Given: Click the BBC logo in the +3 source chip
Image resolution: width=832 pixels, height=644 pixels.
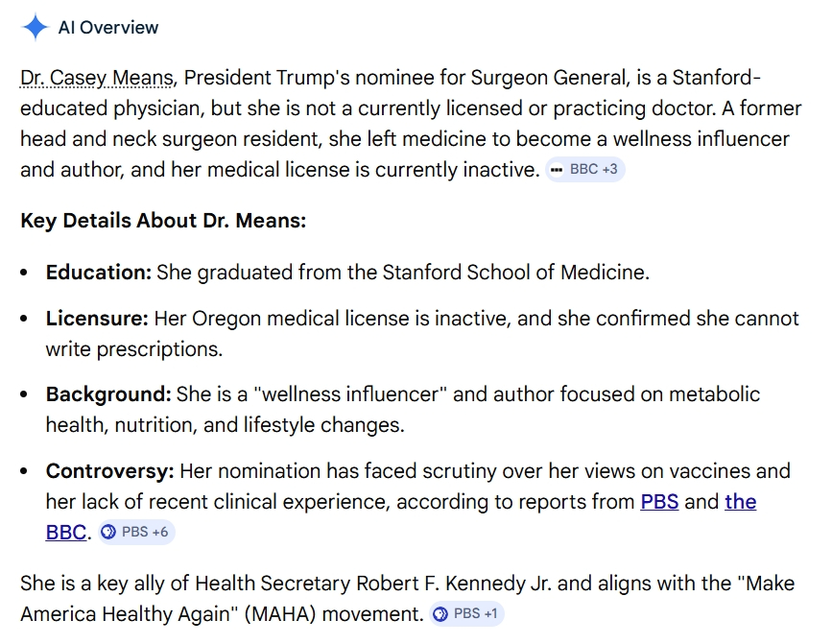Looking at the screenshot, I should [557, 170].
